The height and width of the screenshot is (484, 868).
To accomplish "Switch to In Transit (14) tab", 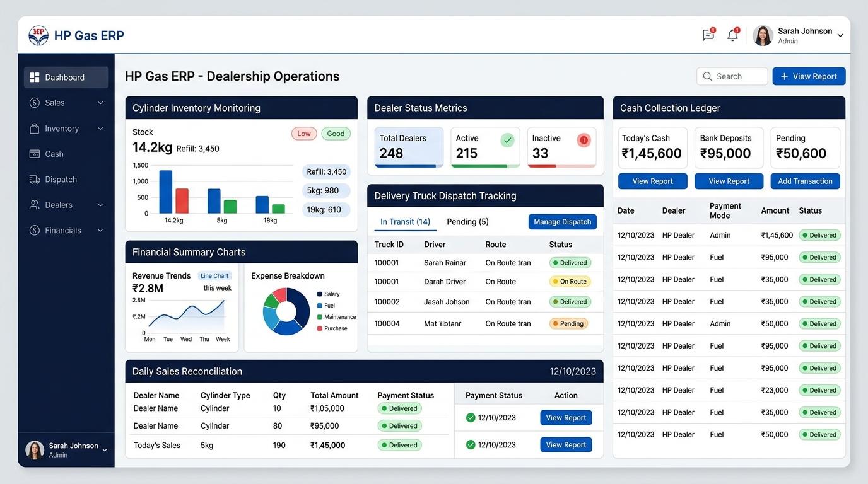I will (405, 222).
